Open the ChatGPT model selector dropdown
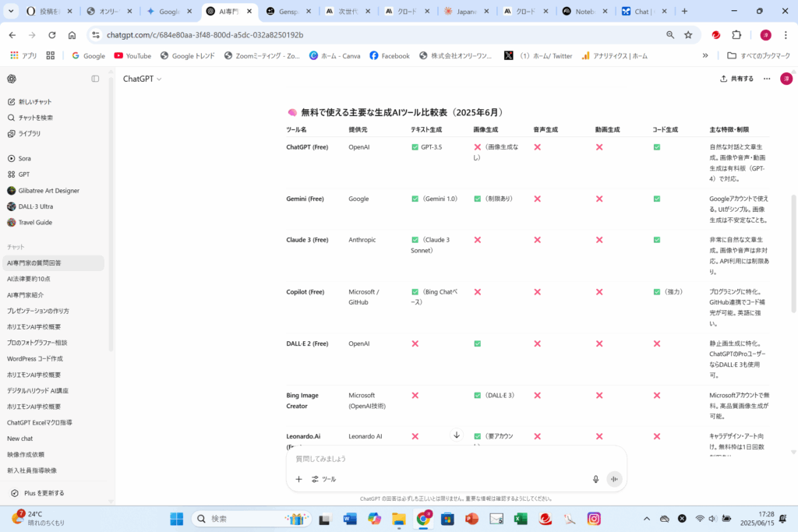Screen dimensions: 798x532 point(142,79)
